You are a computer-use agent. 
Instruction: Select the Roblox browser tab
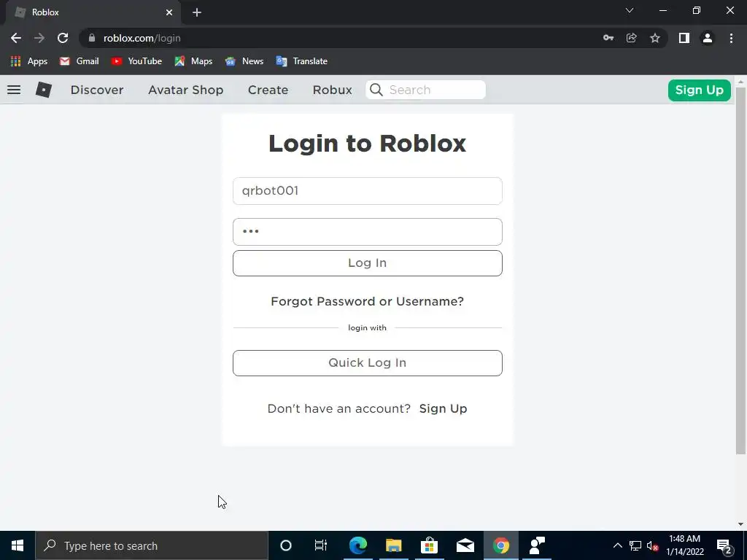coord(93,12)
